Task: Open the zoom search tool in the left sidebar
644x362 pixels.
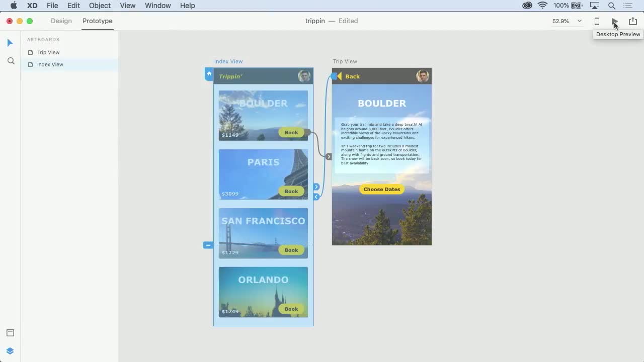Action: point(10,61)
